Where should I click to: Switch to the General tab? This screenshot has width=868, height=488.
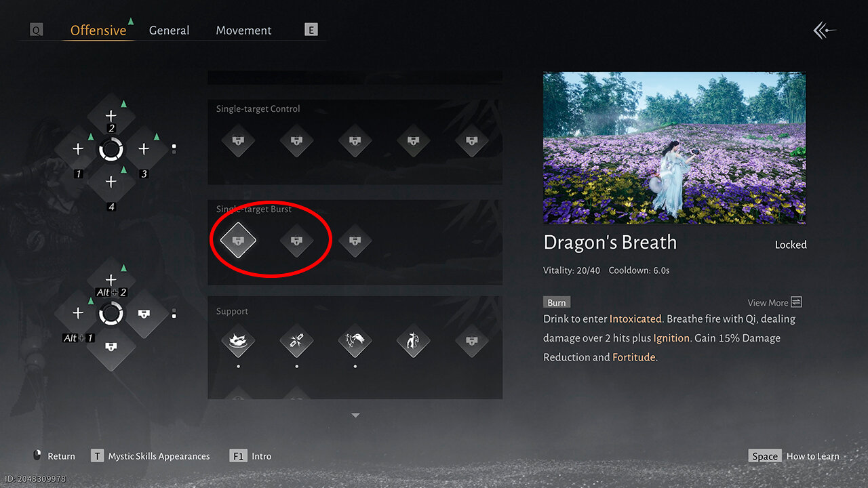pos(169,30)
